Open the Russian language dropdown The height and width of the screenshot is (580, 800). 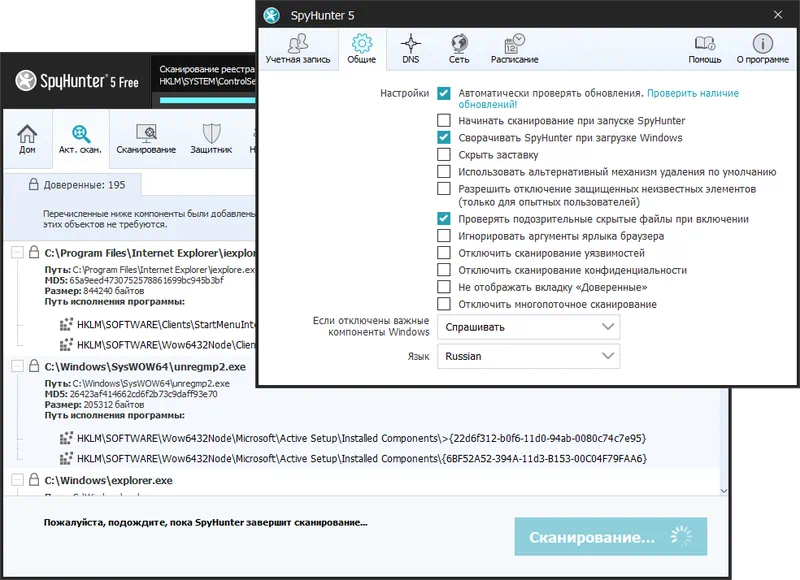(x=529, y=356)
